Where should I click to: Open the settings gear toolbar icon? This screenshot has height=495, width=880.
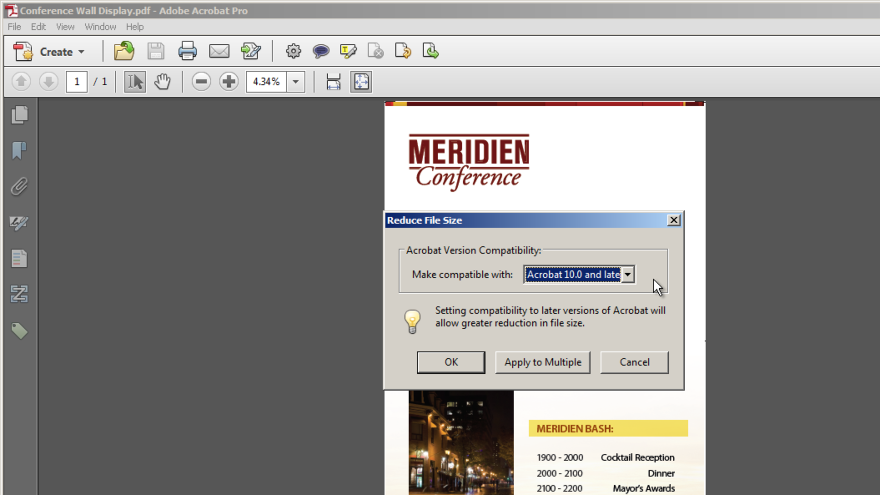[293, 51]
